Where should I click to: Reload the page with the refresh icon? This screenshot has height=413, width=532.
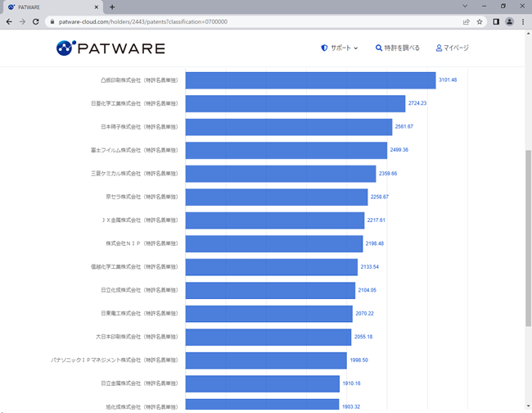coord(36,22)
